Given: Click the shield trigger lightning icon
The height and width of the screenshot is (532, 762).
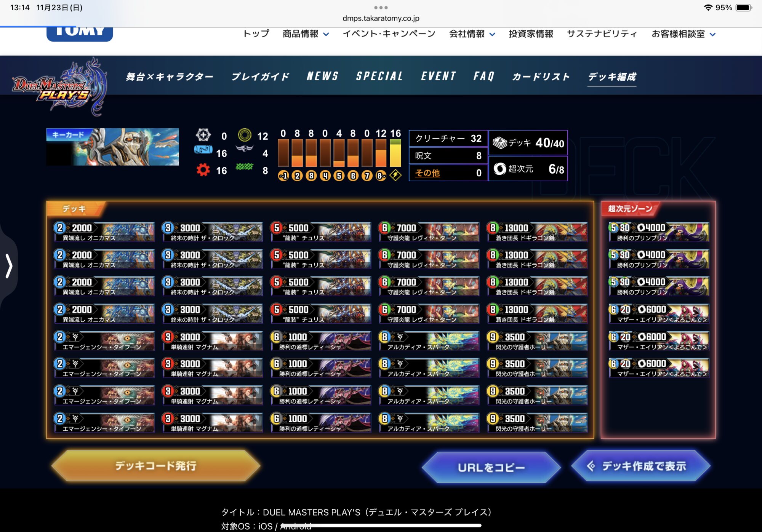Looking at the screenshot, I should (395, 176).
